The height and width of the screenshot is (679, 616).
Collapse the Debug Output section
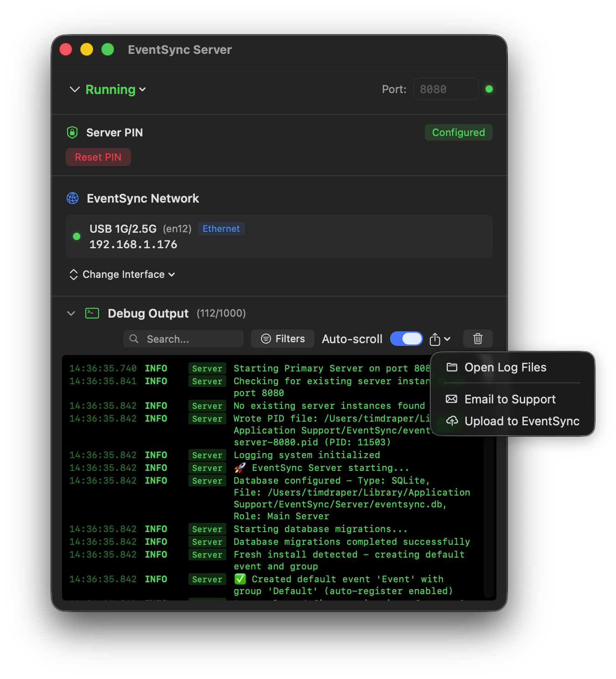pos(71,313)
